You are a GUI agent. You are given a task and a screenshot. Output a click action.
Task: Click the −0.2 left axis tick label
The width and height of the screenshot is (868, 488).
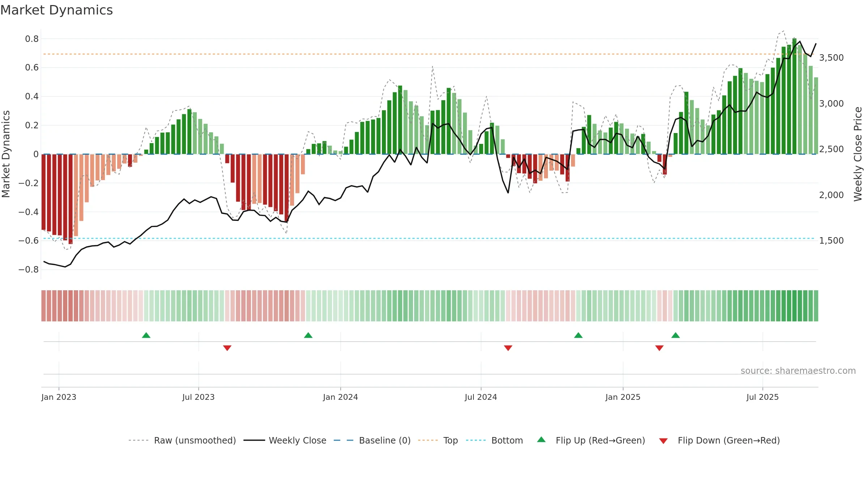[x=29, y=183]
